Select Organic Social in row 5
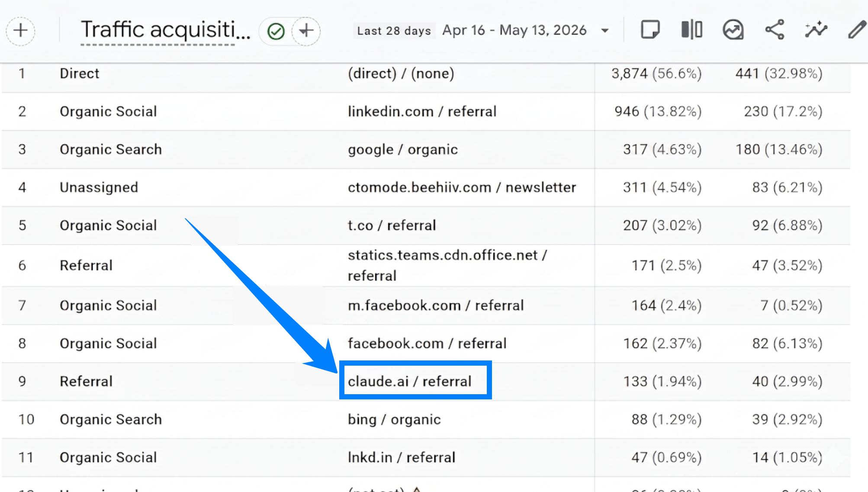Screen dimensions: 868x492 tap(108, 225)
